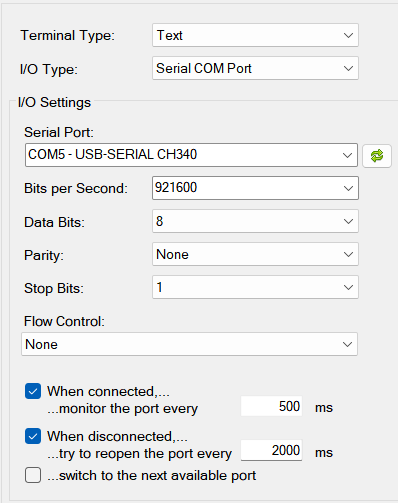The height and width of the screenshot is (503, 398).
Task: Uncheck the When disconnected reopen checkbox
Action: pyautogui.click(x=33, y=436)
